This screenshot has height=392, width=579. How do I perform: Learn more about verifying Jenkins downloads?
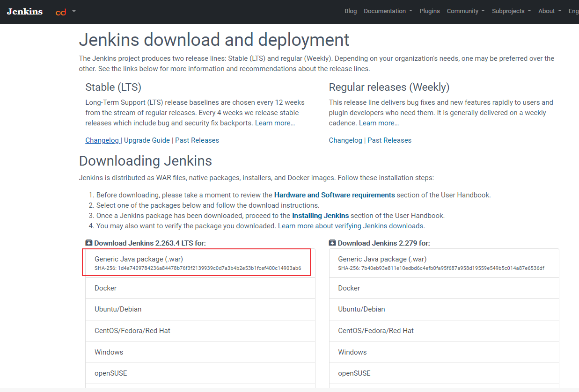pyautogui.click(x=351, y=226)
